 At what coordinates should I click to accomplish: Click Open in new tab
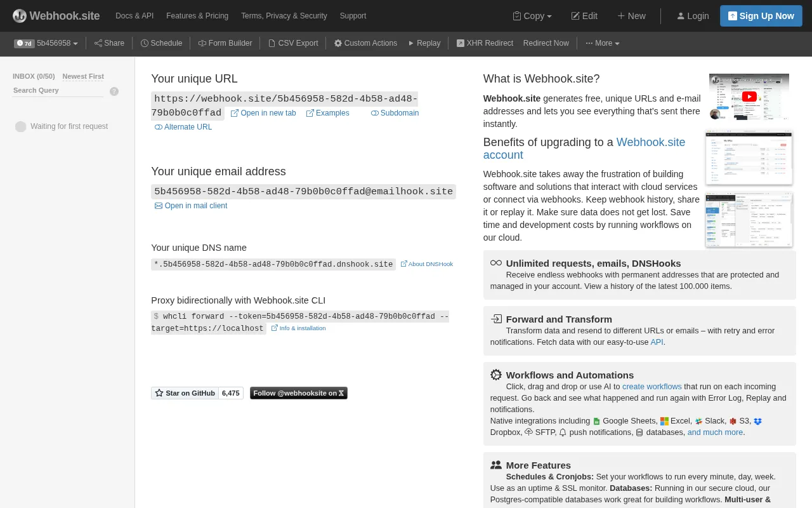click(x=263, y=113)
